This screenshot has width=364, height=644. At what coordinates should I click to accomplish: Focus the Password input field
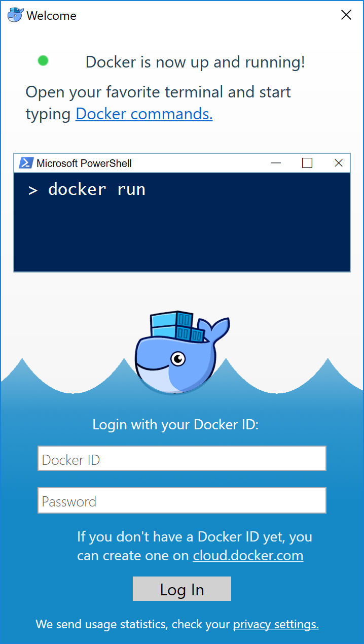click(x=181, y=501)
